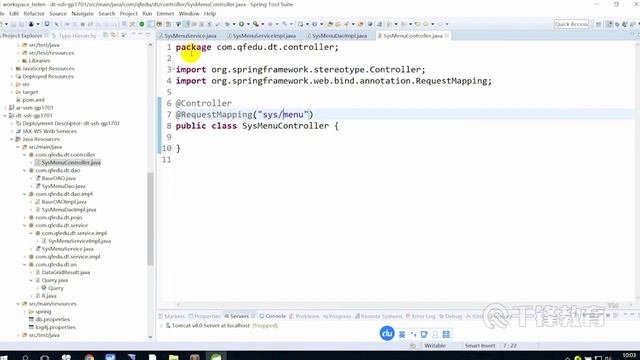
Task: Select the Type Hierarchy view tab
Action: pyautogui.click(x=78, y=36)
